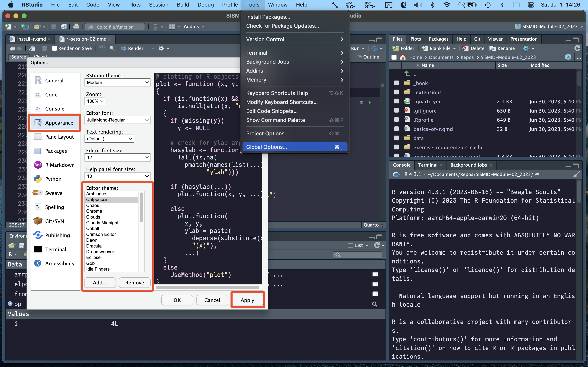588x367 pixels.
Task: Switch to the Packages tab
Action: tap(438, 39)
